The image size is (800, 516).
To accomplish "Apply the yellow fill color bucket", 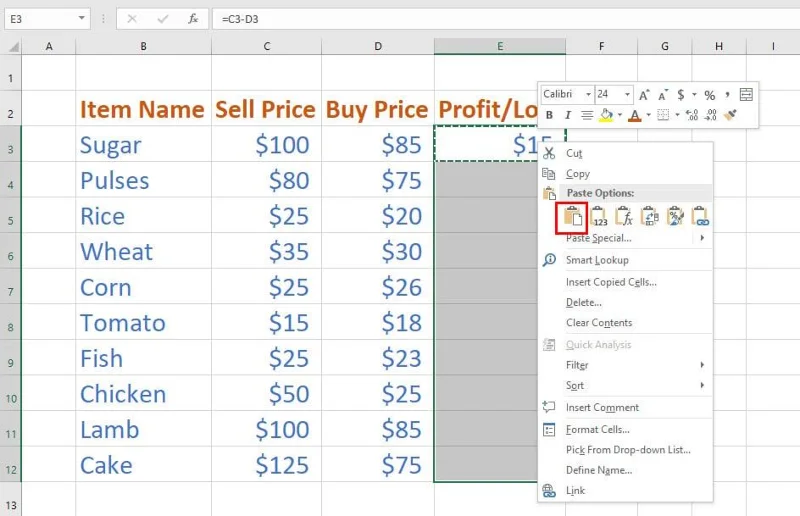I will point(606,115).
